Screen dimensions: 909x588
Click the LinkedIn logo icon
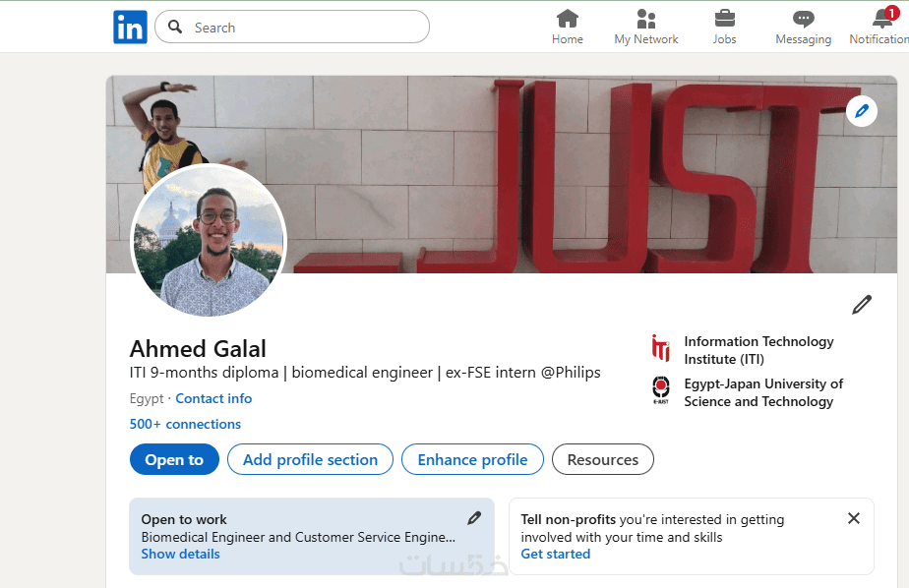[130, 27]
